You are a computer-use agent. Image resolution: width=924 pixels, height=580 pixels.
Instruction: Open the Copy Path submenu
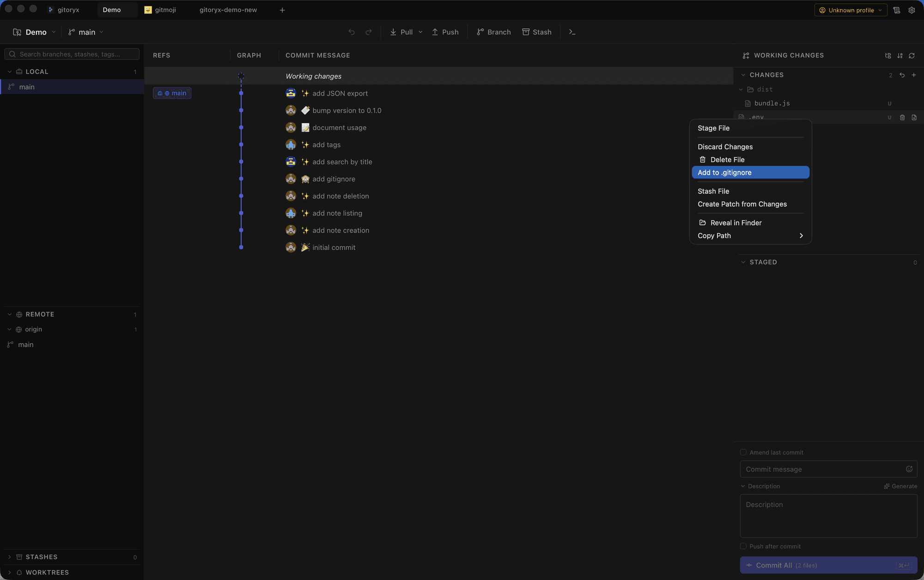tap(750, 236)
